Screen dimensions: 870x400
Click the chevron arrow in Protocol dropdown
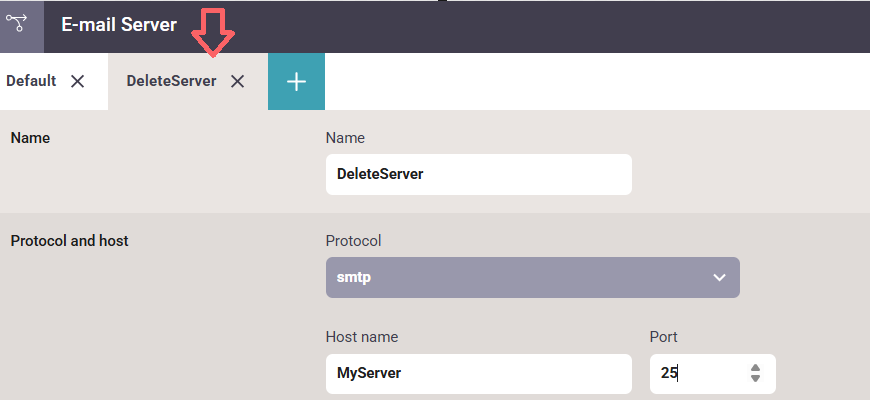click(719, 278)
